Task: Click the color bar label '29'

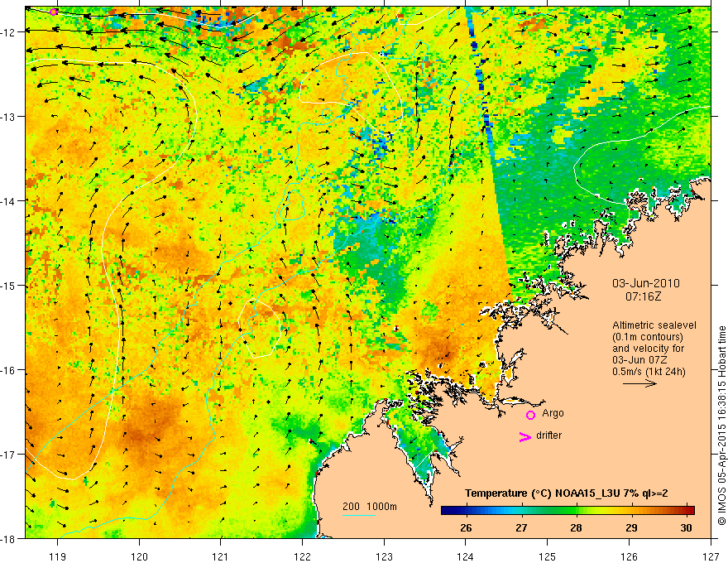Action: click(631, 528)
